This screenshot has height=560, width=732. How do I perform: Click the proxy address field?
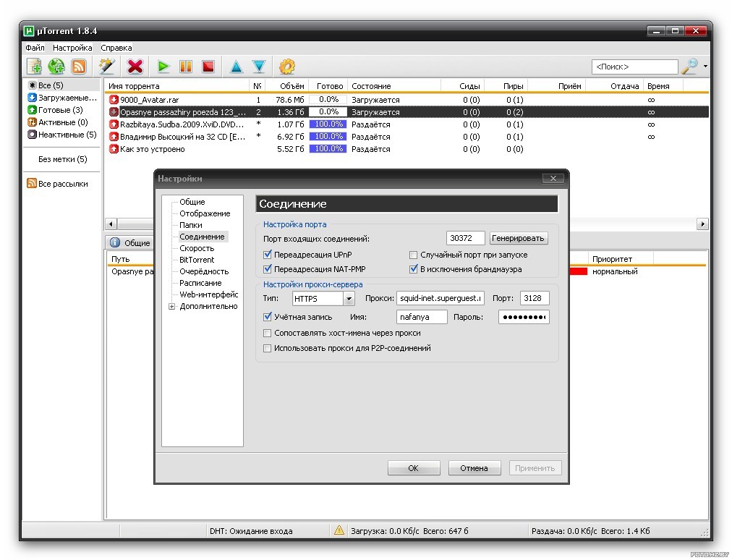(441, 298)
